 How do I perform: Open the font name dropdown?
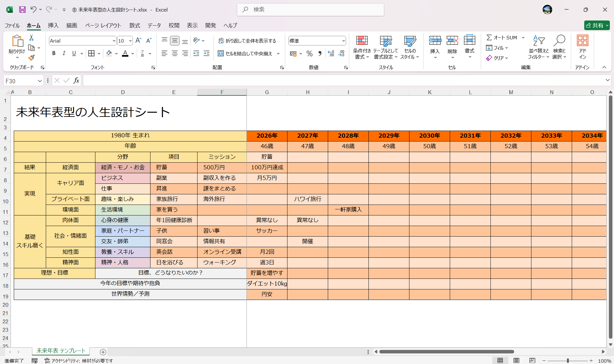pyautogui.click(x=114, y=41)
